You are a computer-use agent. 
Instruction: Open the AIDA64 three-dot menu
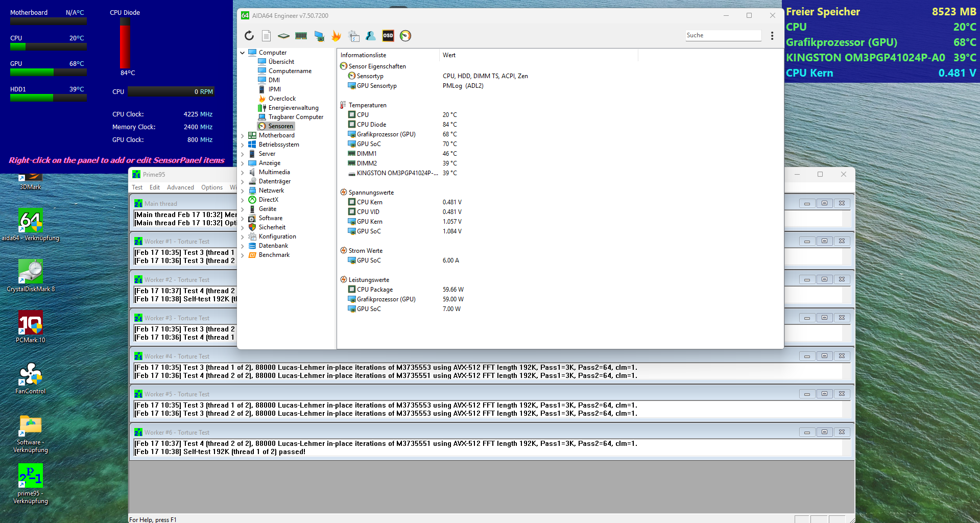click(772, 35)
